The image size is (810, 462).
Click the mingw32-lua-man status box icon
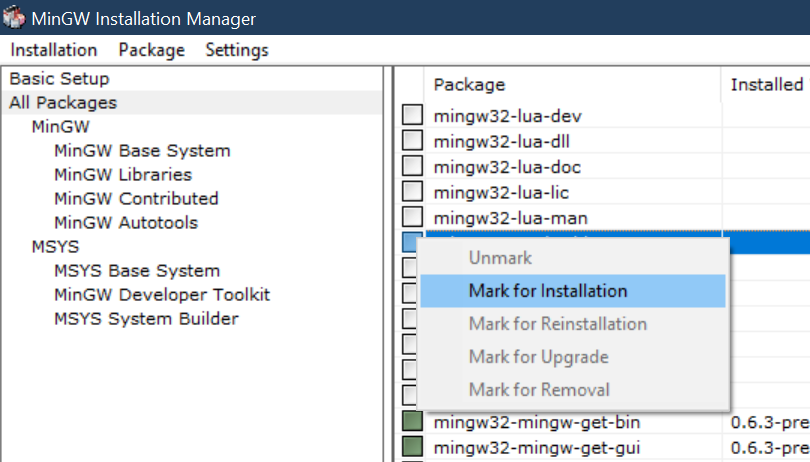[412, 217]
